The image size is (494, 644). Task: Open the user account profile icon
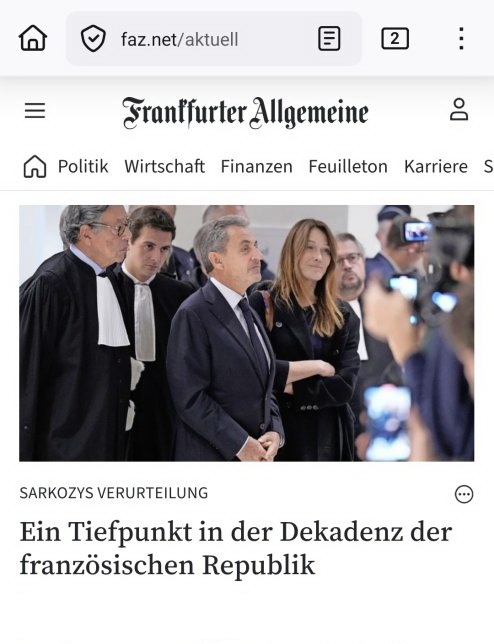click(x=459, y=110)
